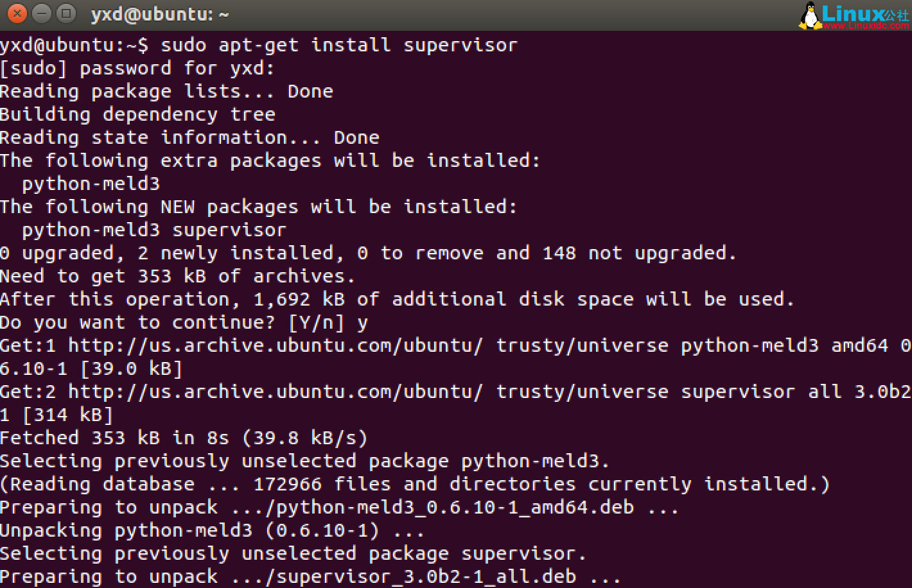Click the archive URL on the Get:2 line

pyautogui.click(x=275, y=392)
